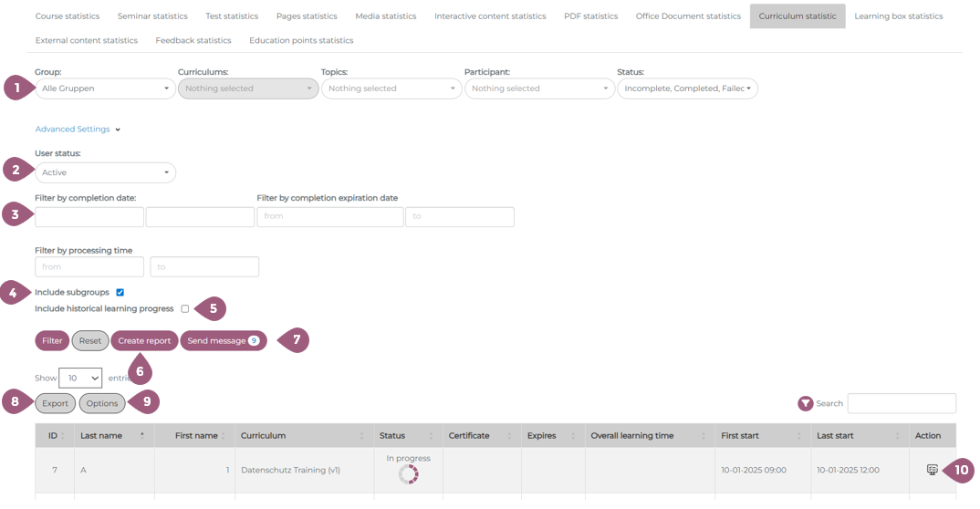This screenshot has height=509, width=980.
Task: Click the Search input field
Action: tap(901, 403)
